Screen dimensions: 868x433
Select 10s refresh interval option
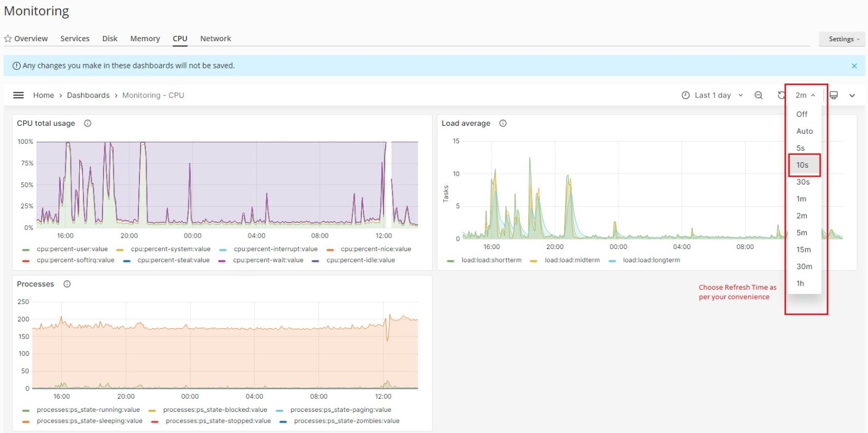(802, 165)
